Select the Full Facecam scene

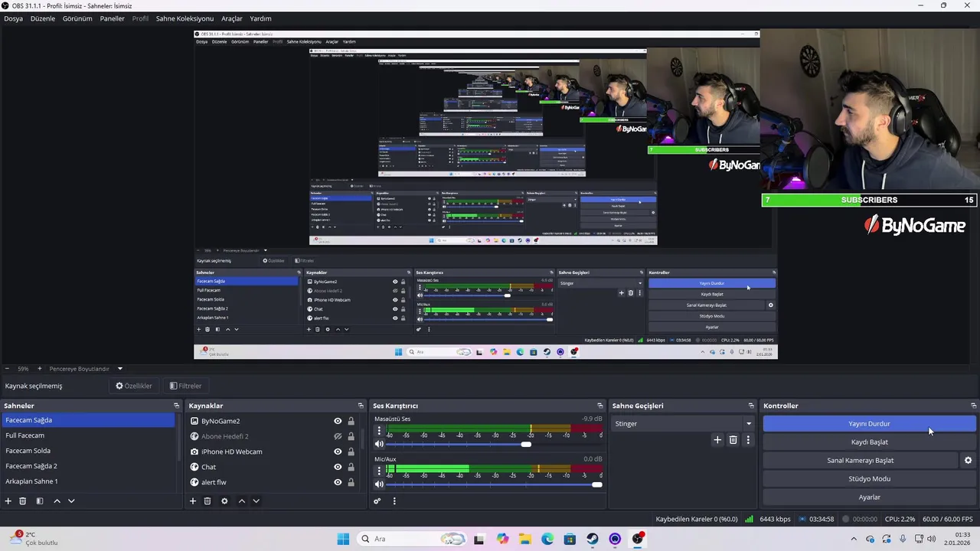pyautogui.click(x=88, y=435)
